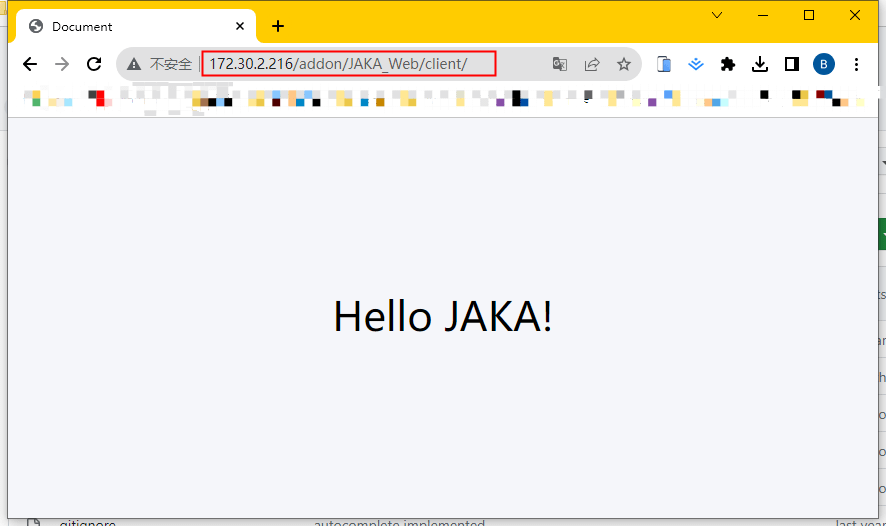The image size is (886, 526).
Task: Open the Extensions puzzle icon
Action: [x=728, y=64]
